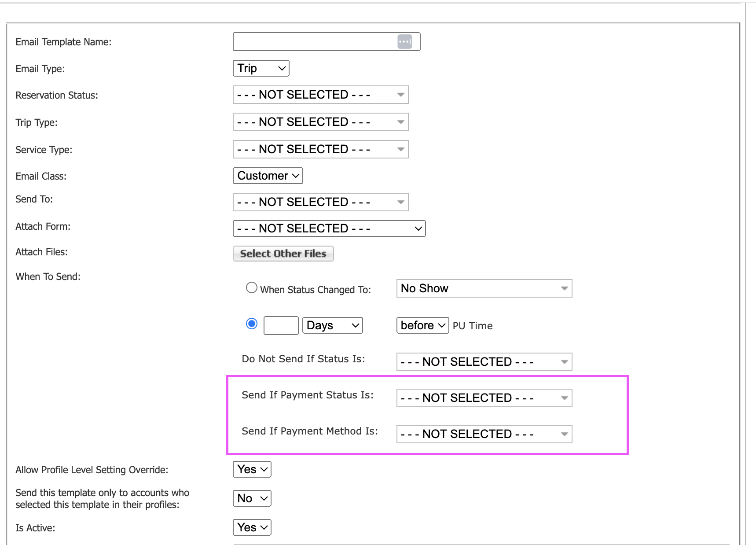Open the Trip Type dropdown
This screenshot has height=545, width=756.
320,122
